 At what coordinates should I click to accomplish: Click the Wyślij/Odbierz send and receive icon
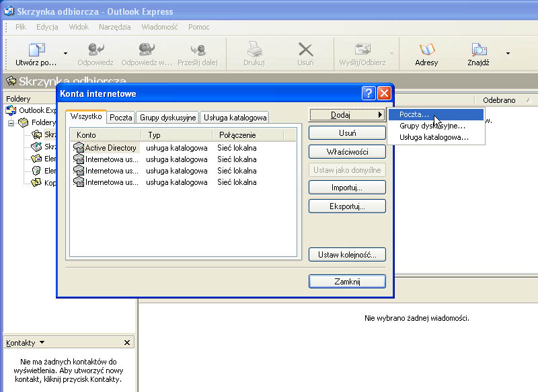pyautogui.click(x=362, y=50)
